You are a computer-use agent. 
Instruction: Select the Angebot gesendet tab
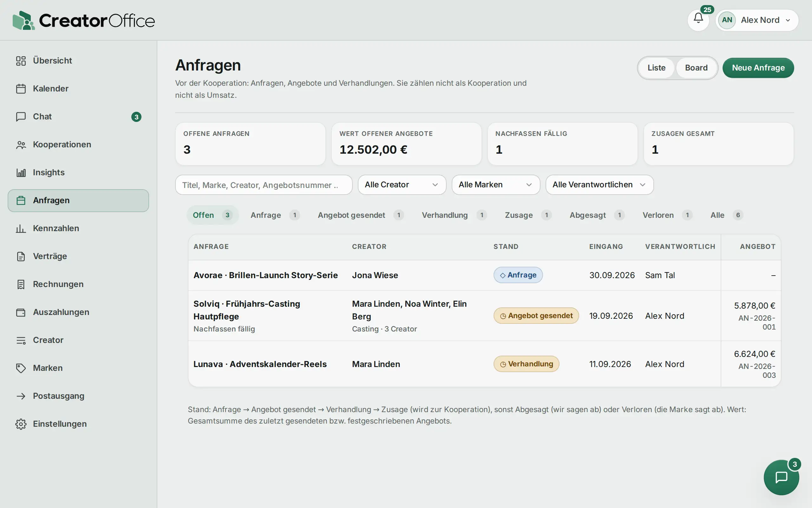361,215
